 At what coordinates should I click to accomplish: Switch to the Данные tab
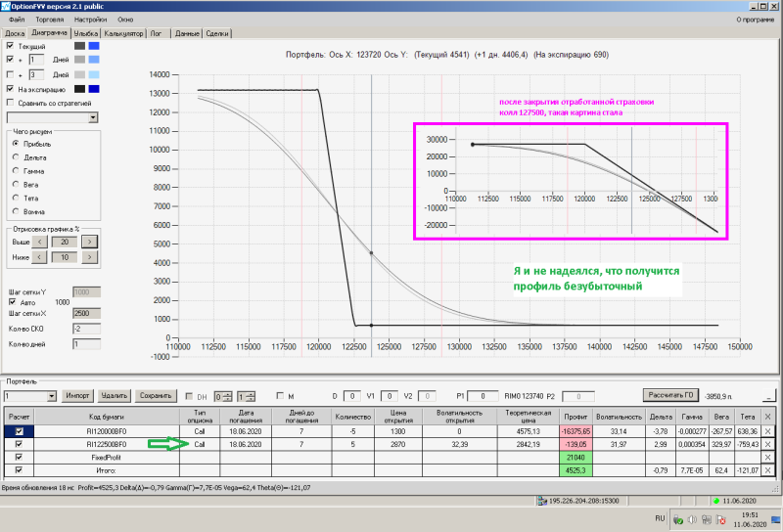click(187, 33)
